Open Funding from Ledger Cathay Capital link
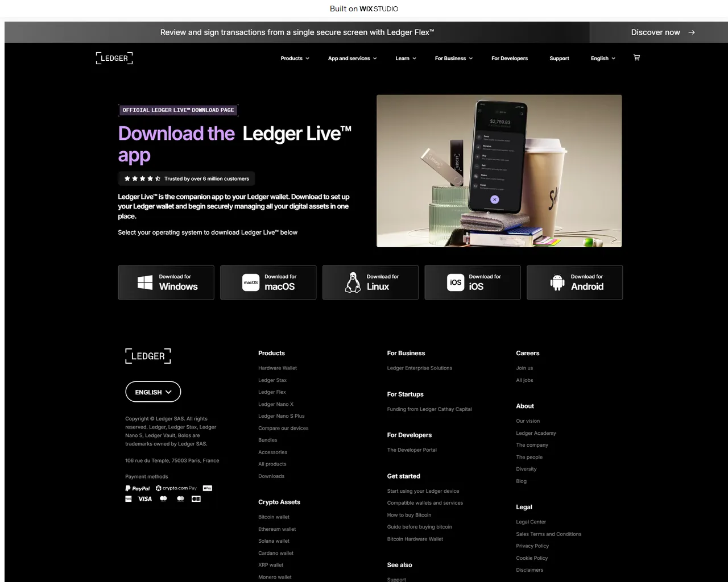 (x=429, y=409)
